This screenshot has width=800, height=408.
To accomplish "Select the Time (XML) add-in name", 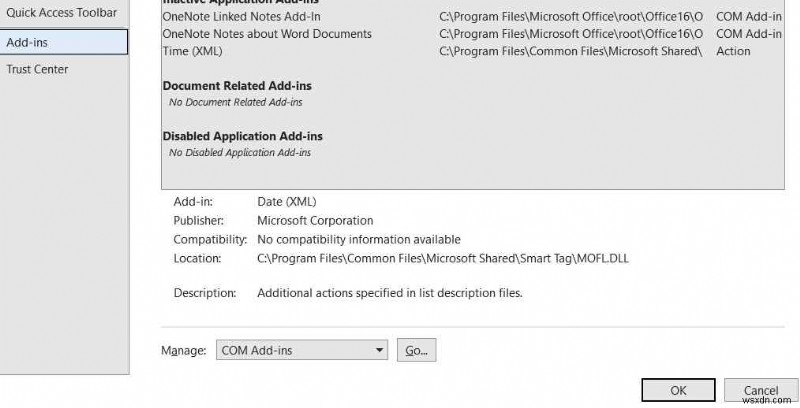I will tap(192, 51).
